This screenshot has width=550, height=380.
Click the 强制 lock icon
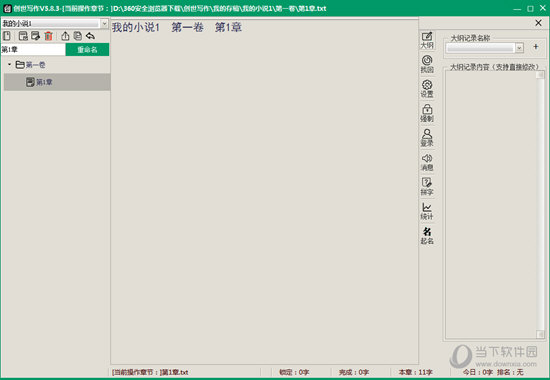(x=427, y=113)
